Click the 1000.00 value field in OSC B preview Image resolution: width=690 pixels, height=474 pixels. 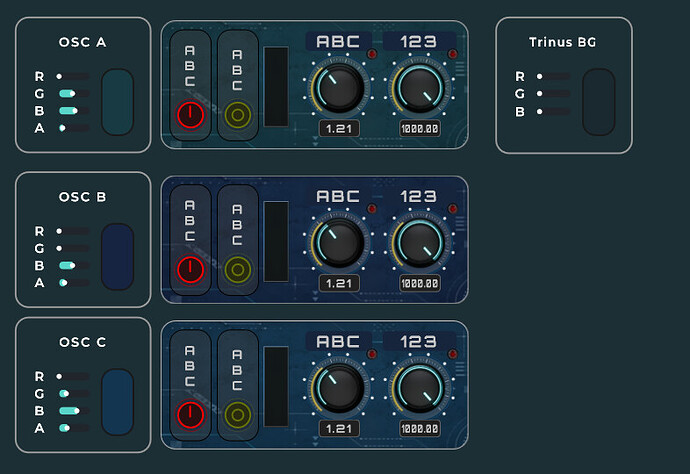(420, 283)
